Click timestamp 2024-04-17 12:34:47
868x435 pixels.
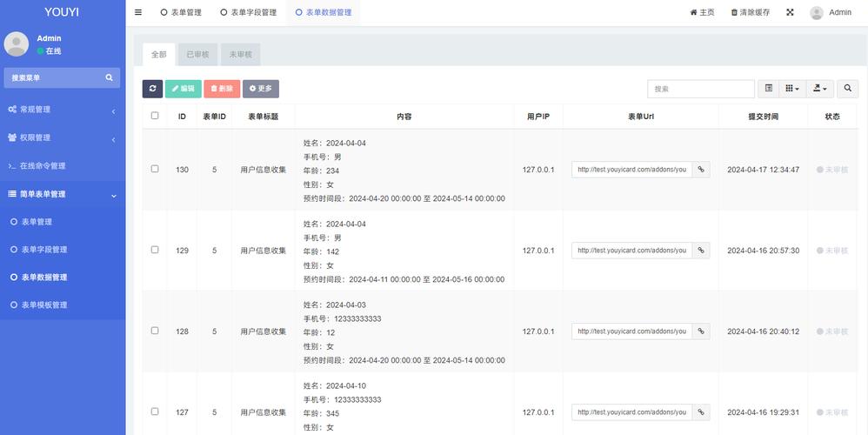point(763,170)
